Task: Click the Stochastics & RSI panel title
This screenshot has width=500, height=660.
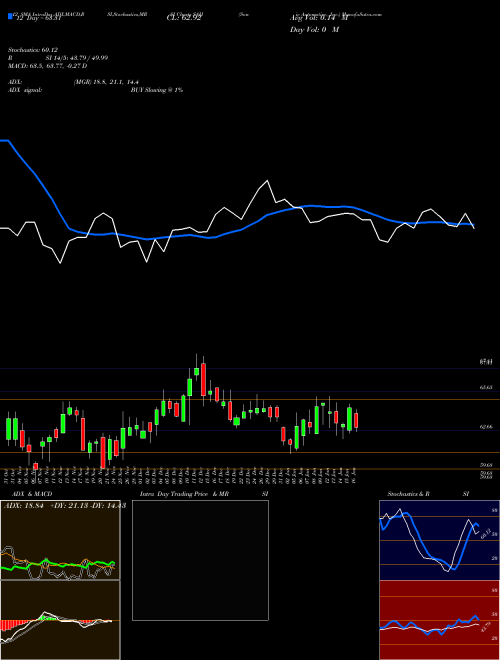Action: coord(428,494)
